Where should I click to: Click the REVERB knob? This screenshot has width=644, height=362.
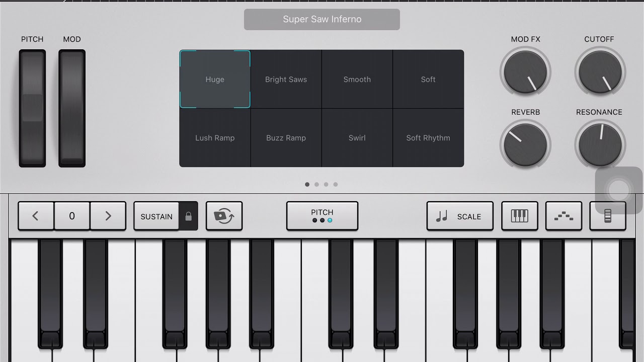525,145
